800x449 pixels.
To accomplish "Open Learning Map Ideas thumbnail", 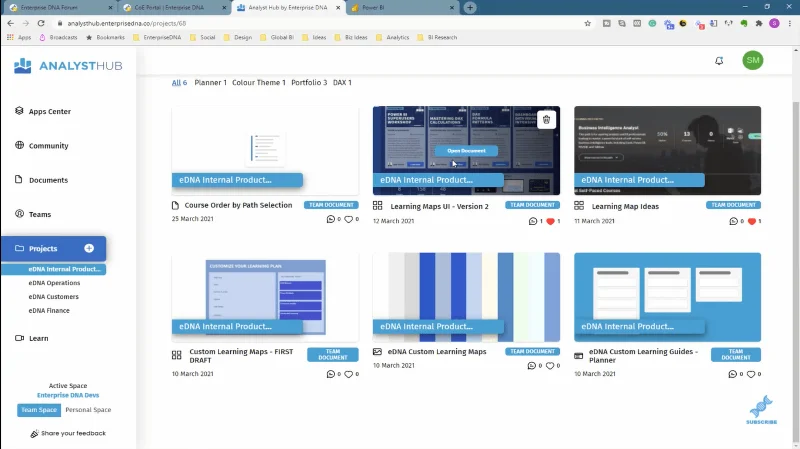I will [x=667, y=151].
